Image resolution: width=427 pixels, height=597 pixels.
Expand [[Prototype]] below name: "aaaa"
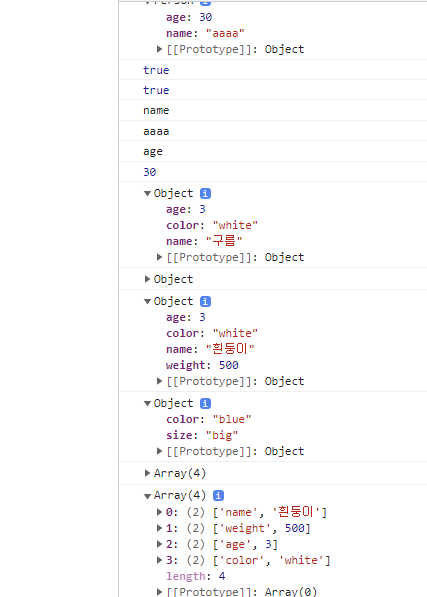pos(159,49)
